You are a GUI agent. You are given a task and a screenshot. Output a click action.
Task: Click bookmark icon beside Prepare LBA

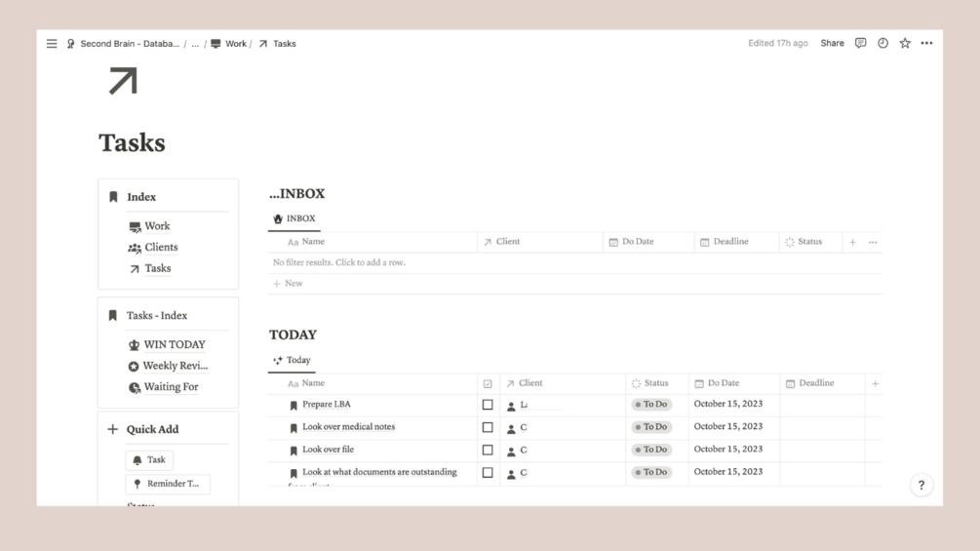click(x=294, y=406)
